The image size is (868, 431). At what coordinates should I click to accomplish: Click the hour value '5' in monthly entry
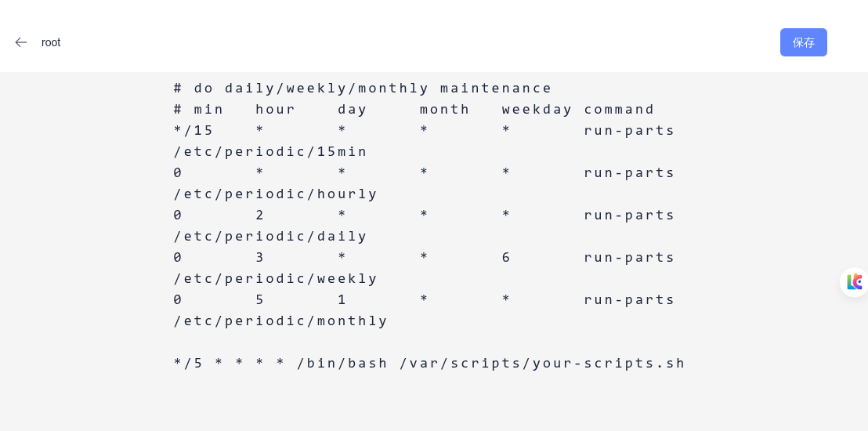click(x=259, y=299)
